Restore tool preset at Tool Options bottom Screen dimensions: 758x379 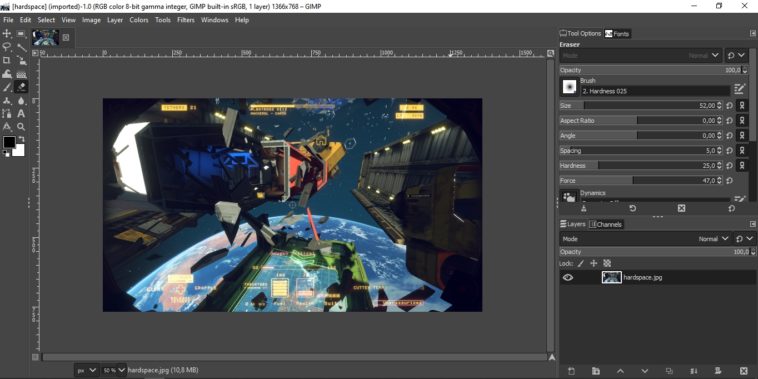coord(632,208)
